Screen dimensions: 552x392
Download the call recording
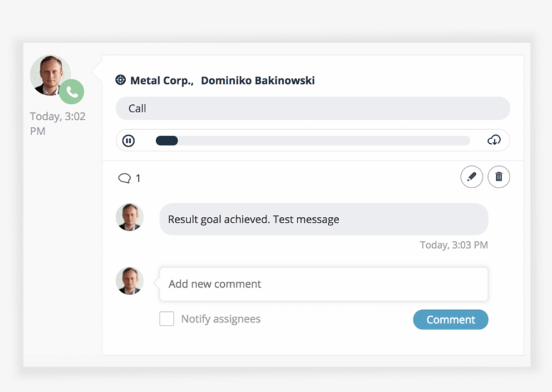click(x=494, y=141)
